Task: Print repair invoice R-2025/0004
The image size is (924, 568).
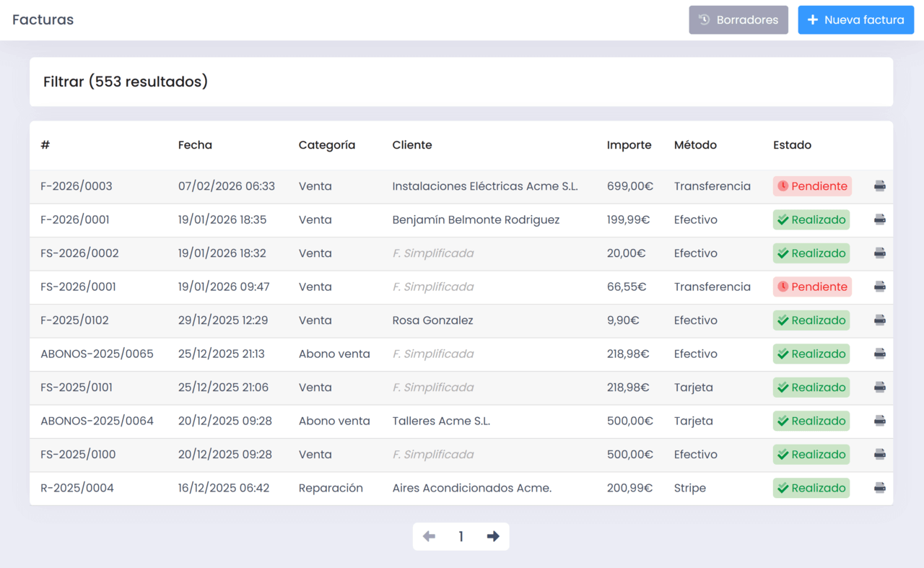Action: click(879, 488)
